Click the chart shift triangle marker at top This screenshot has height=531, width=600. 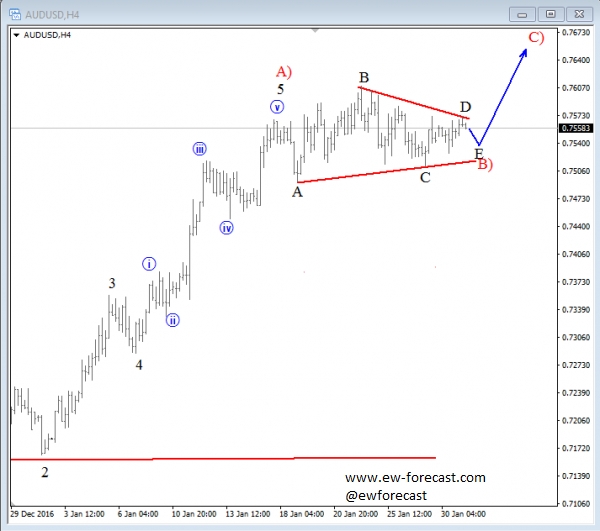point(315,30)
